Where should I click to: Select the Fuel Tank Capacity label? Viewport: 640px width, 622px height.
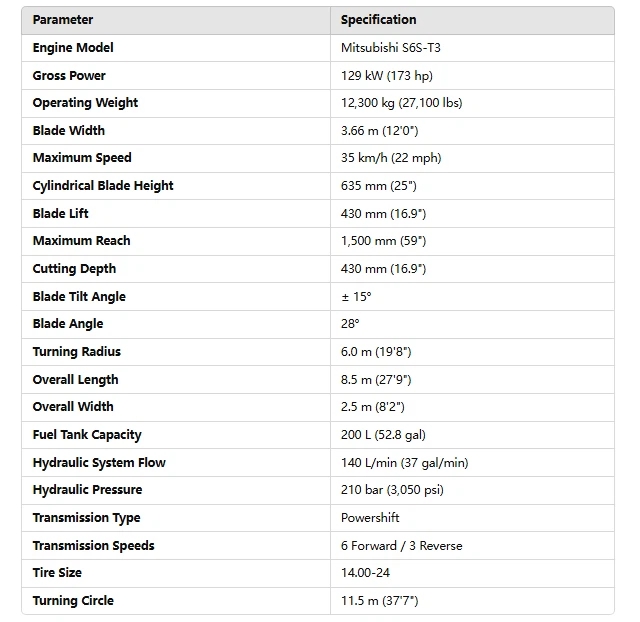coord(87,435)
